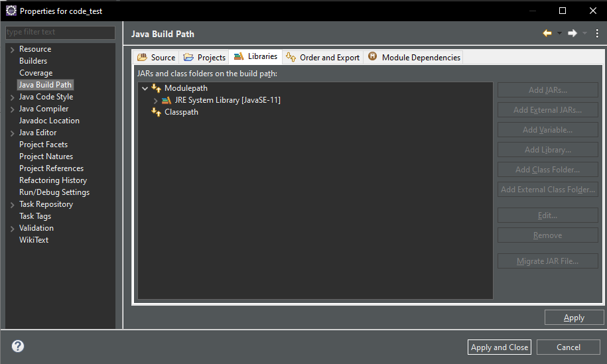Click the Order and Export tab icon
607x364 pixels.
(x=291, y=57)
